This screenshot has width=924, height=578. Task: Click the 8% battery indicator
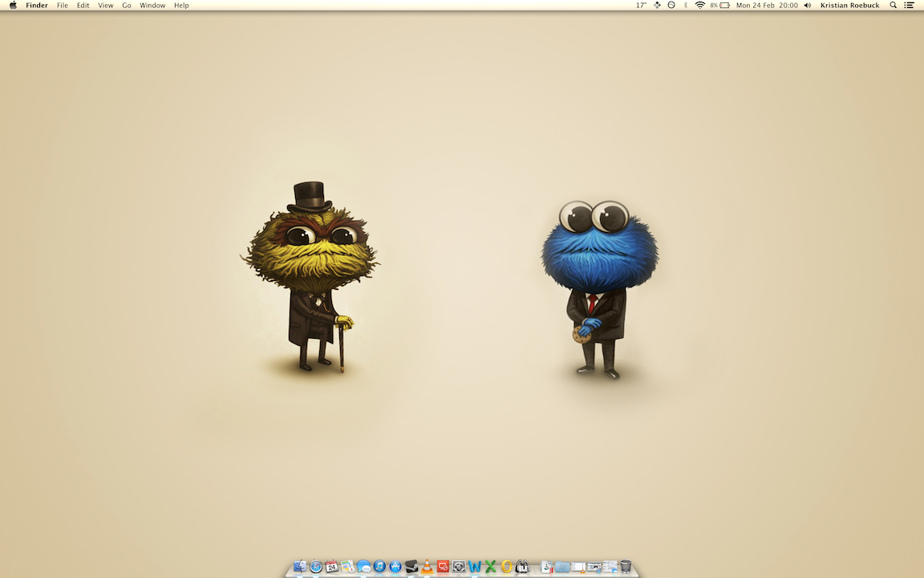[x=720, y=6]
